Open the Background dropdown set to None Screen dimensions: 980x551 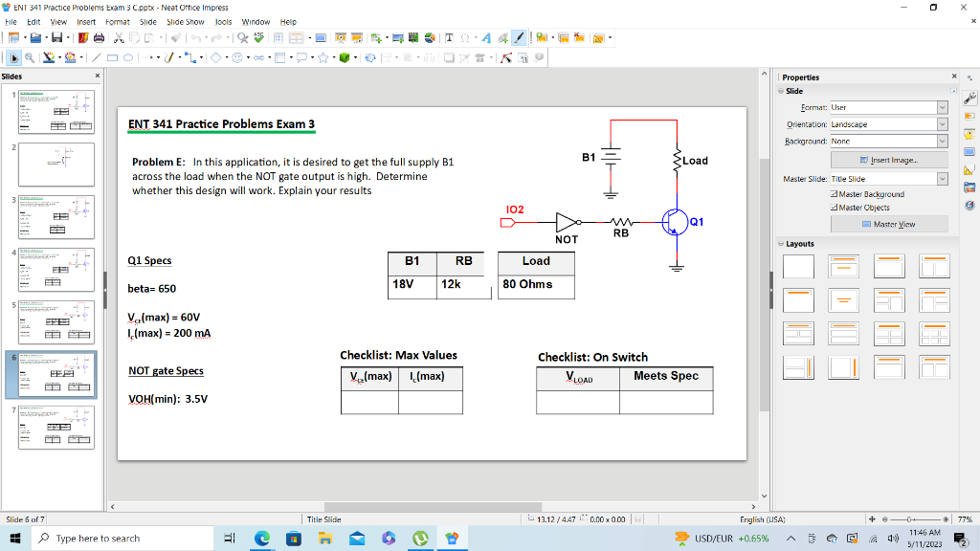point(942,141)
